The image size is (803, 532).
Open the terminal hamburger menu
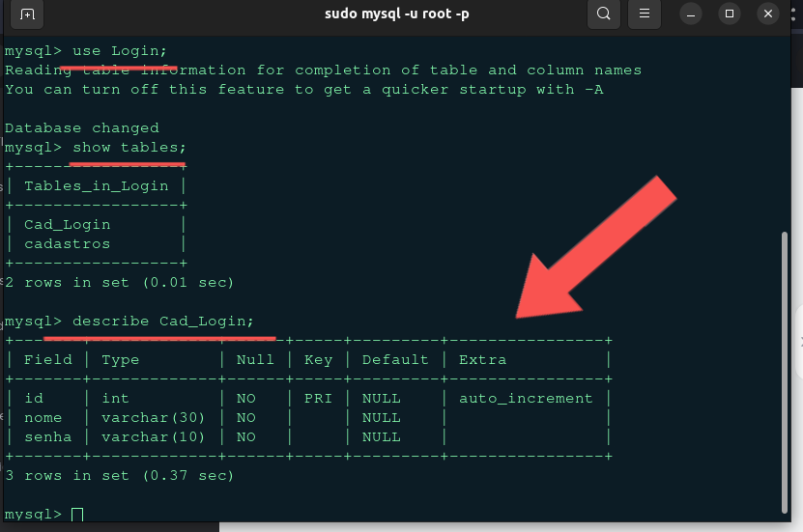coord(645,14)
